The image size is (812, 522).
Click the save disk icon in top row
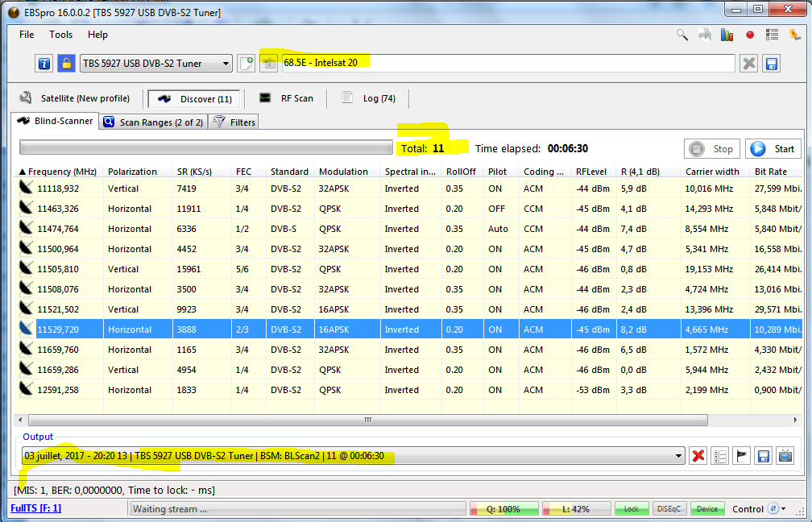771,64
